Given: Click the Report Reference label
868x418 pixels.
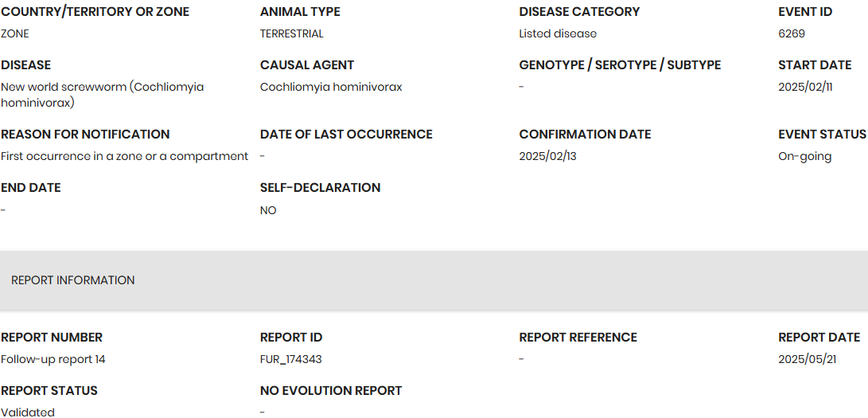Looking at the screenshot, I should click(578, 338).
